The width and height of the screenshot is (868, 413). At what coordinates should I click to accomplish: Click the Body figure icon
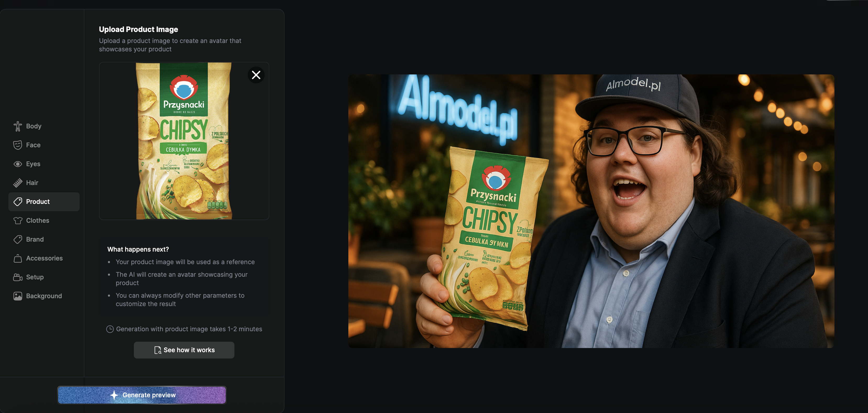coord(18,126)
